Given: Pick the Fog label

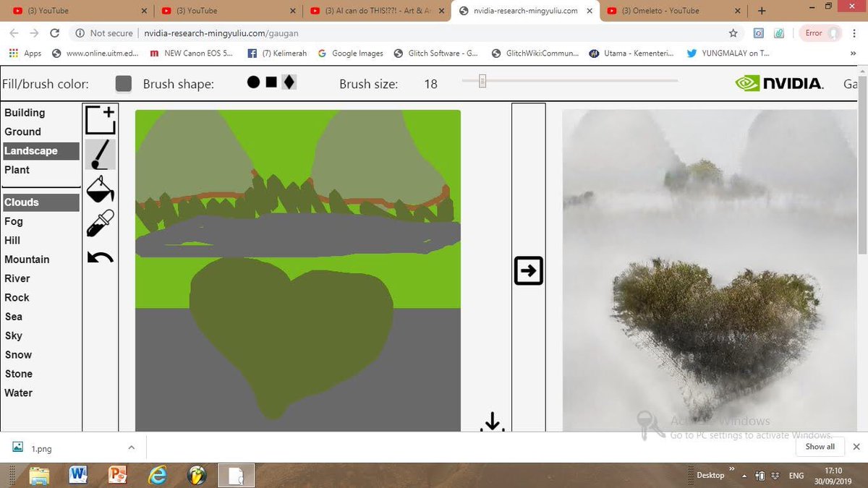Looking at the screenshot, I should [14, 221].
